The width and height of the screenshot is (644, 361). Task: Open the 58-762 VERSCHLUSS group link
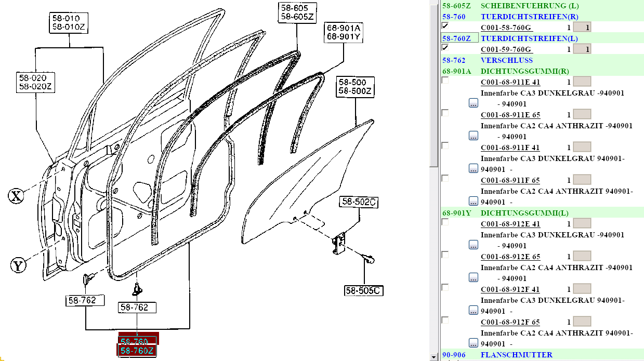450,60
